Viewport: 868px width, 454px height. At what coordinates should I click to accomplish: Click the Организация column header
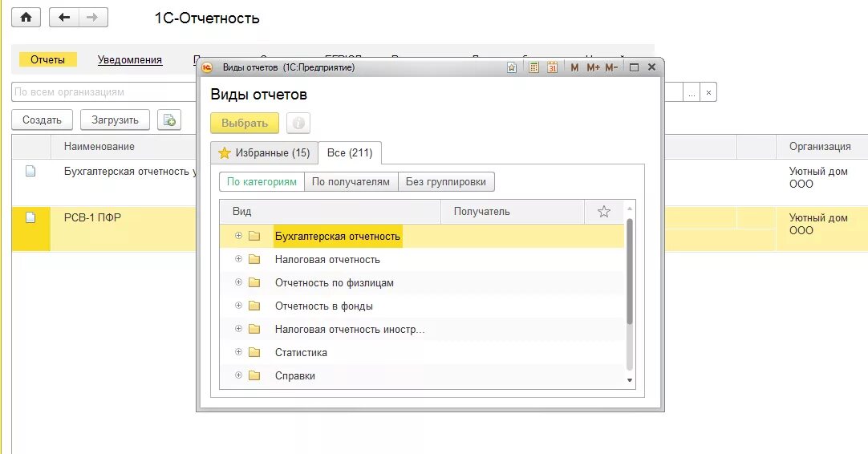[x=821, y=147]
